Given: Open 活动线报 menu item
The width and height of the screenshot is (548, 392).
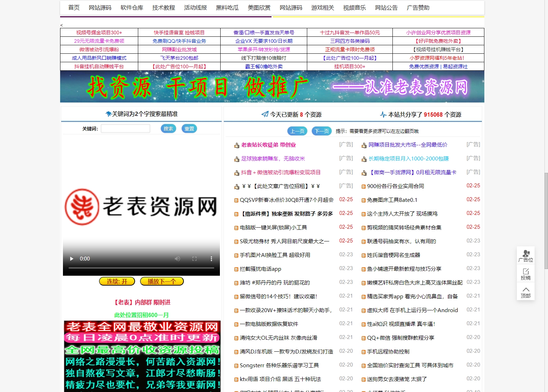Looking at the screenshot, I should 196,7.
